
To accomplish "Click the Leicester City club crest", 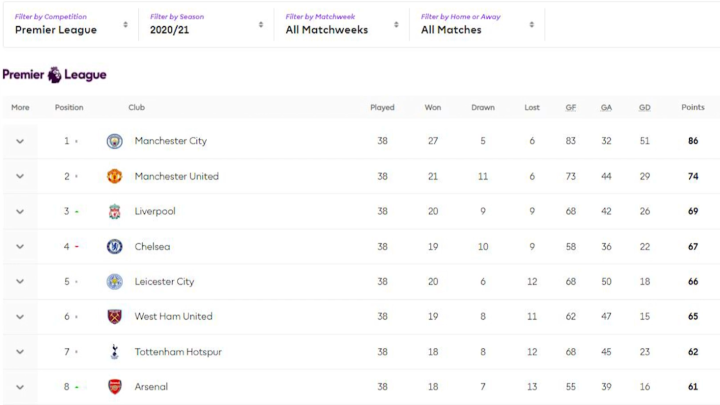I will 114,282.
